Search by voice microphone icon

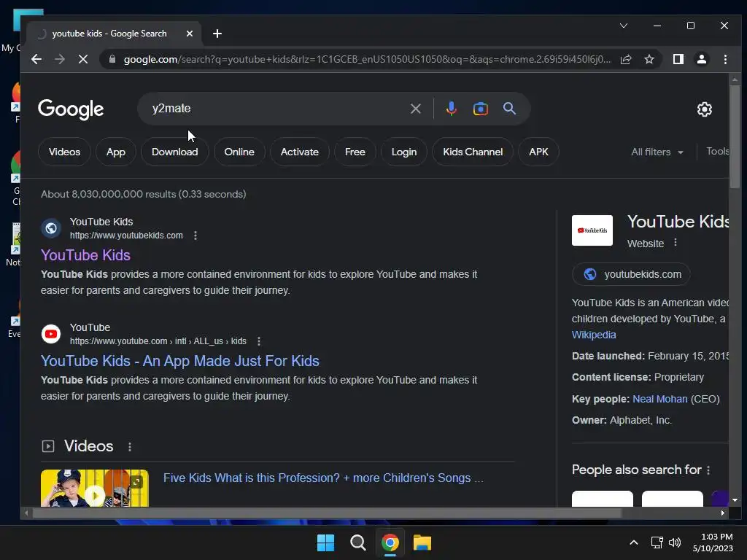[x=451, y=109]
